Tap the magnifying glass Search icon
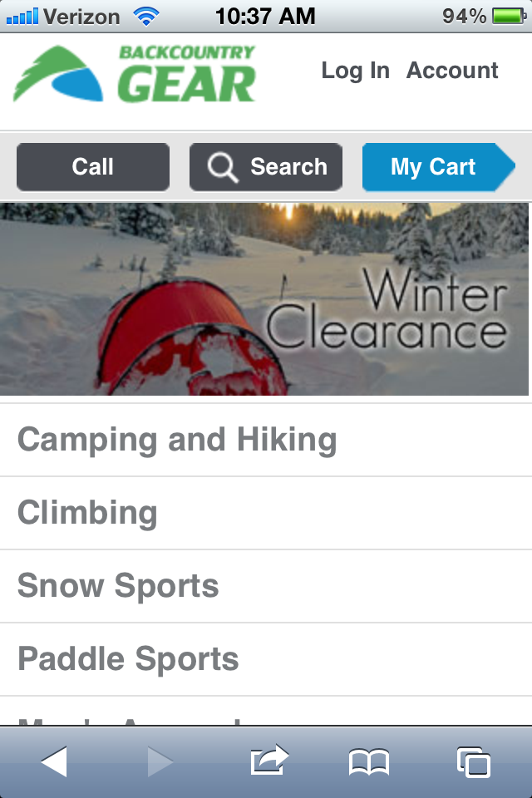Screen dimensions: 532x798 click(221, 166)
